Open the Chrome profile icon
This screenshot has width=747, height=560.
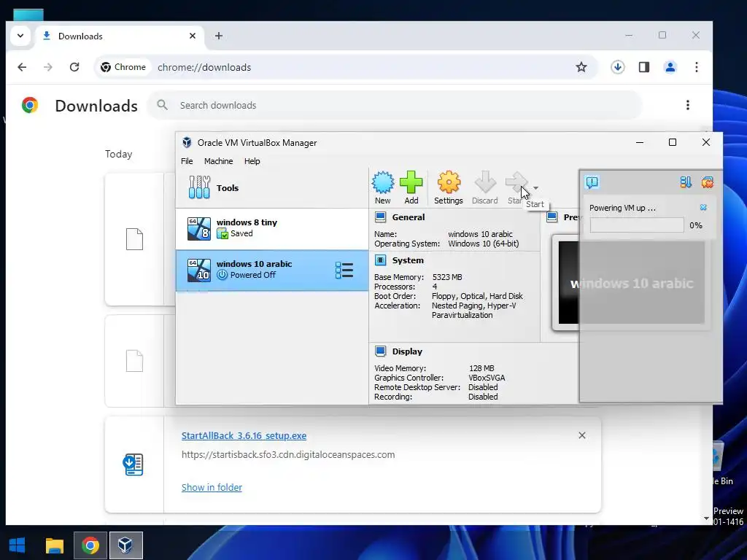670,67
